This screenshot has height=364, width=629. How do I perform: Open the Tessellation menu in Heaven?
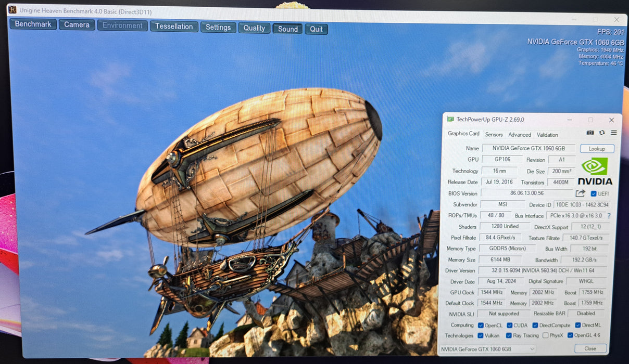pyautogui.click(x=174, y=27)
